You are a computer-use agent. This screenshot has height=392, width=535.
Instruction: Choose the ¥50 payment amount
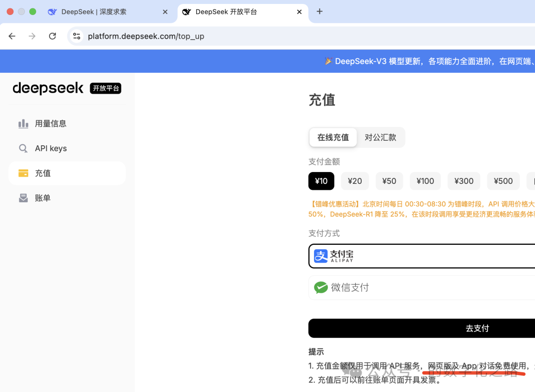(389, 181)
